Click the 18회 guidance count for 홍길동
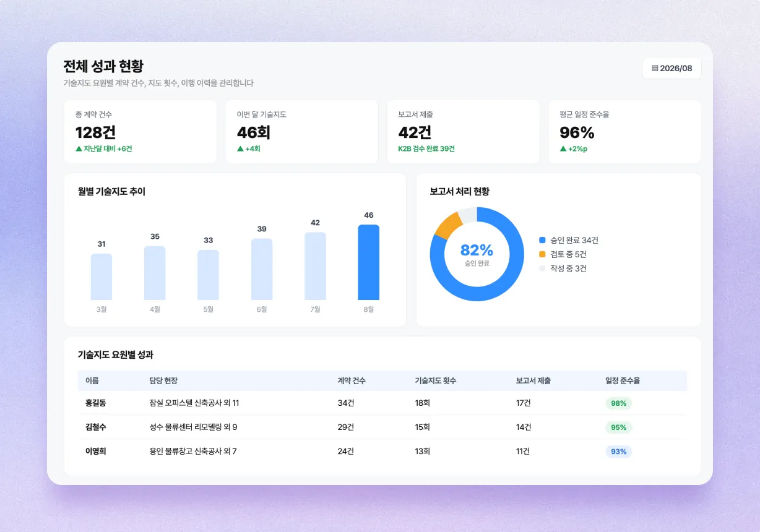 click(x=422, y=403)
